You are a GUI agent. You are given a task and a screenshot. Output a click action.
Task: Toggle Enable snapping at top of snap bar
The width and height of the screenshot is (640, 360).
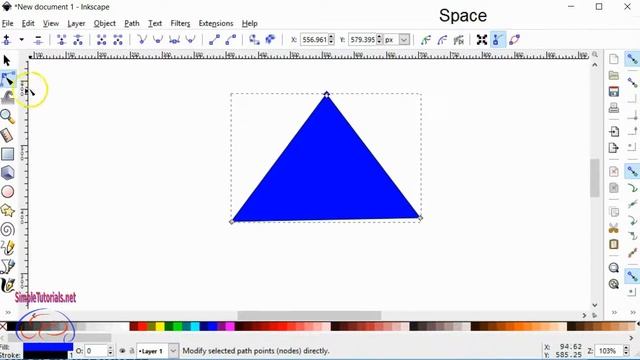pyautogui.click(x=632, y=59)
